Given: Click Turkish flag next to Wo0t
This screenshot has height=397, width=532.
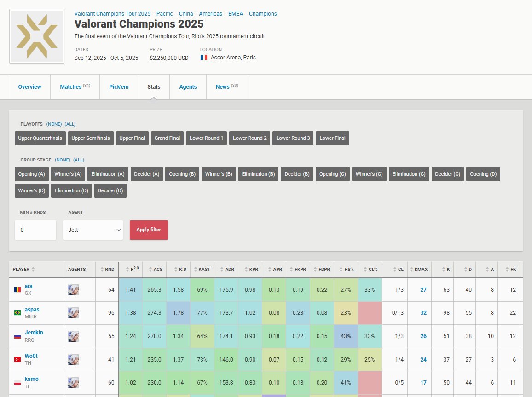Looking at the screenshot, I should tap(17, 359).
